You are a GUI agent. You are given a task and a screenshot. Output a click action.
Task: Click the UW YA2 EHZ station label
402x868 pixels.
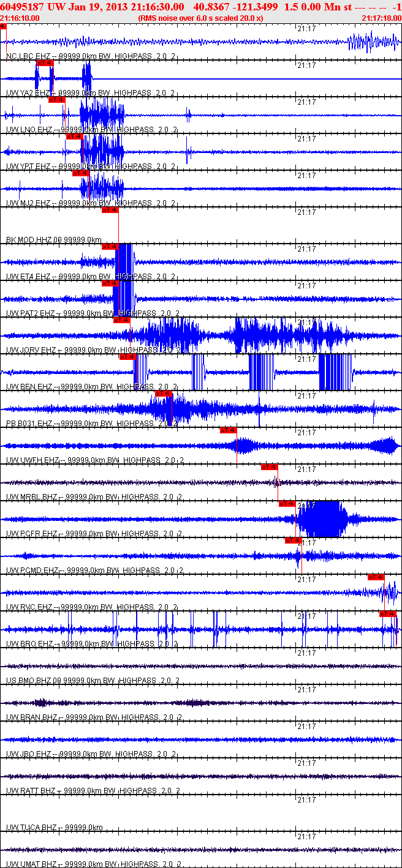91,93
